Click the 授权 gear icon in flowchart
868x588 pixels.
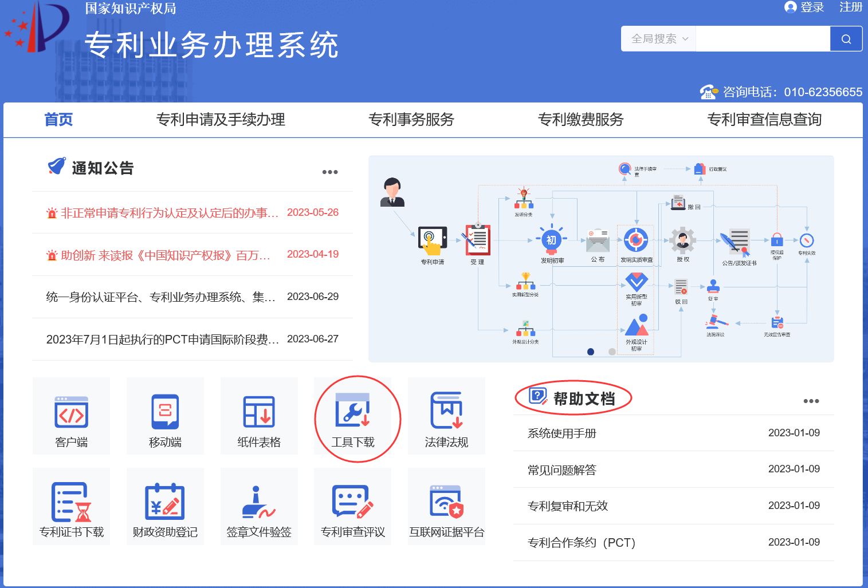pos(682,240)
